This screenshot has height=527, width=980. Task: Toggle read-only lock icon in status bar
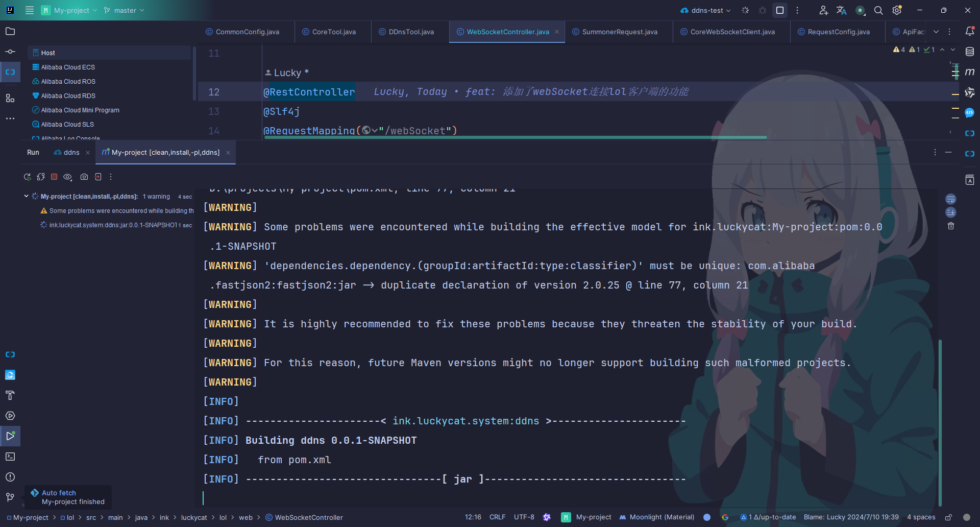coord(948,517)
